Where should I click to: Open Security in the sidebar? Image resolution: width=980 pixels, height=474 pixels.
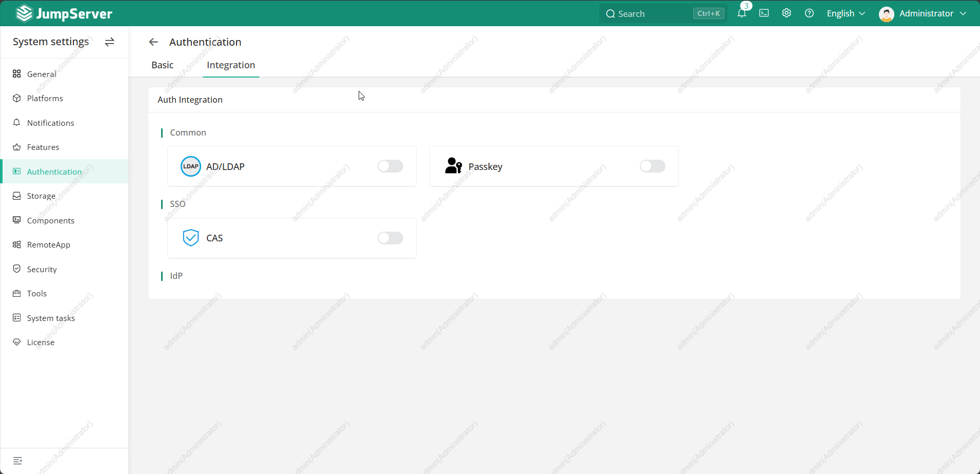[42, 269]
